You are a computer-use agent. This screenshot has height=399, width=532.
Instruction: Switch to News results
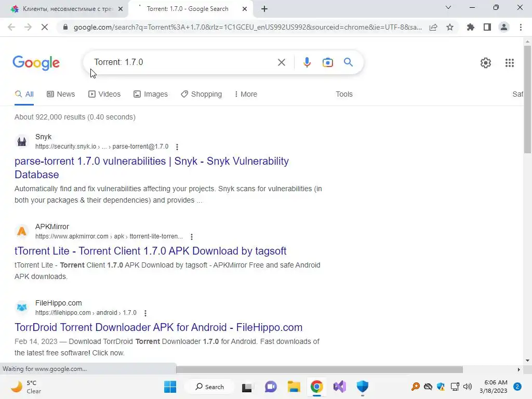(x=61, y=94)
